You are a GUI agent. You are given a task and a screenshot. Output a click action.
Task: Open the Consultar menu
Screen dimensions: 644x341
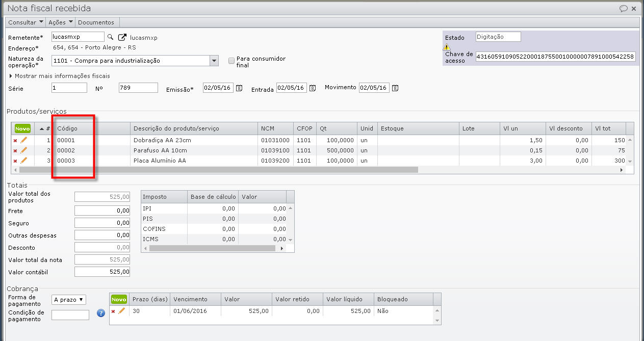coord(25,22)
